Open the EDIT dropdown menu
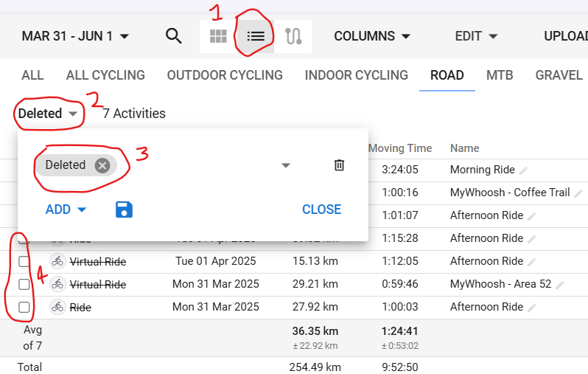Screen dimensions: 588x374 (476, 36)
